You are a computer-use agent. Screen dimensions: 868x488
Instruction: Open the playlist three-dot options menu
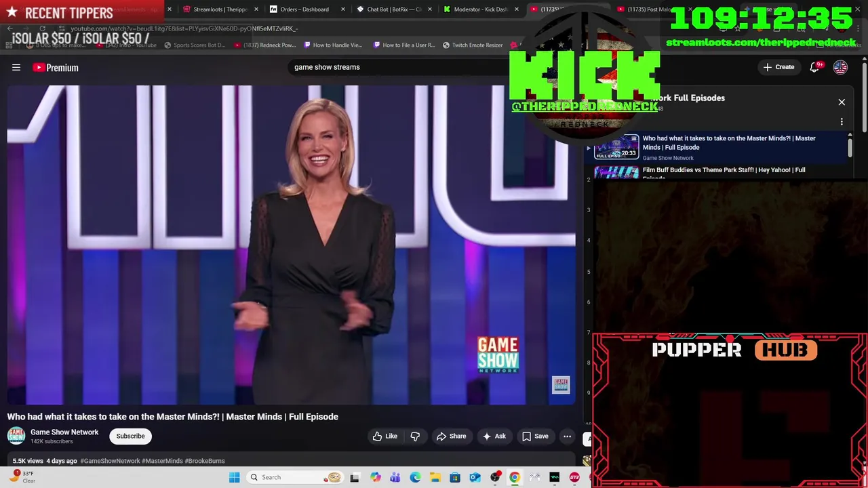(842, 122)
